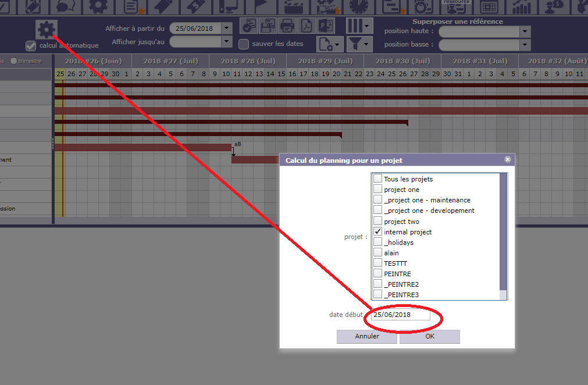588x385 pixels.
Task: Check '_project one - developement' checkbox
Action: pyautogui.click(x=377, y=210)
